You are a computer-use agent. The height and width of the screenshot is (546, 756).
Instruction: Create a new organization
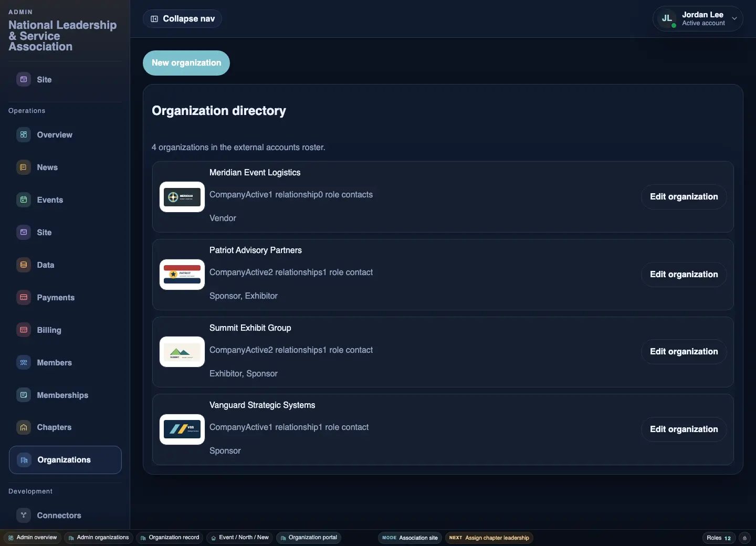coord(186,63)
